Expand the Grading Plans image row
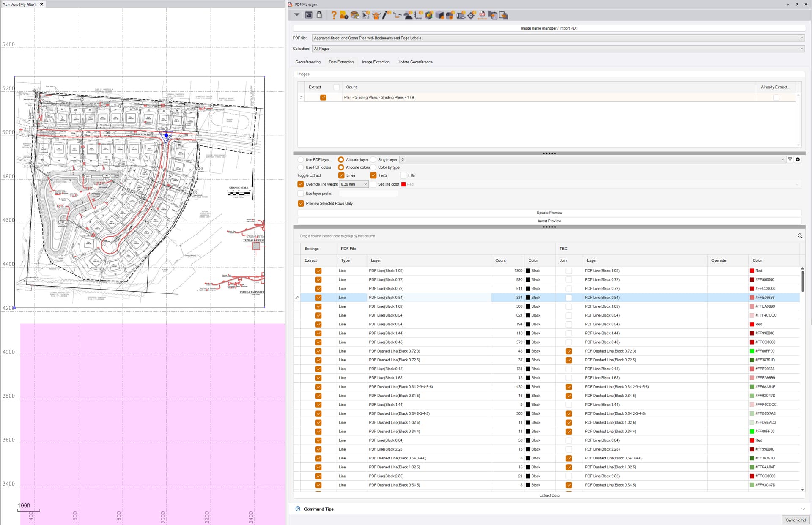This screenshot has width=812, height=525. (x=301, y=98)
